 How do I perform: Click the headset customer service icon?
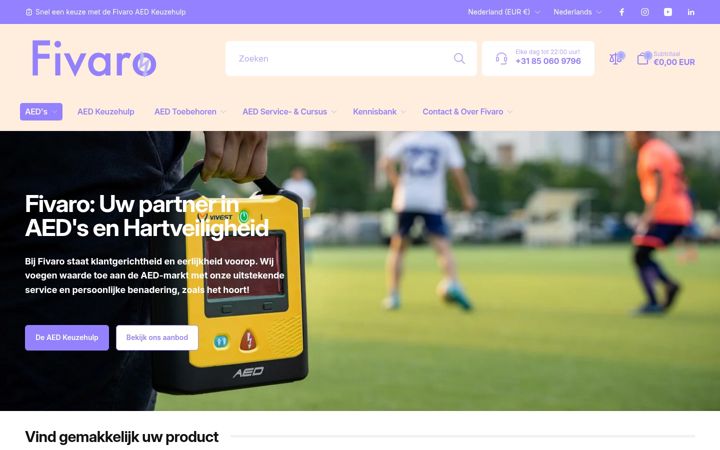tap(501, 58)
